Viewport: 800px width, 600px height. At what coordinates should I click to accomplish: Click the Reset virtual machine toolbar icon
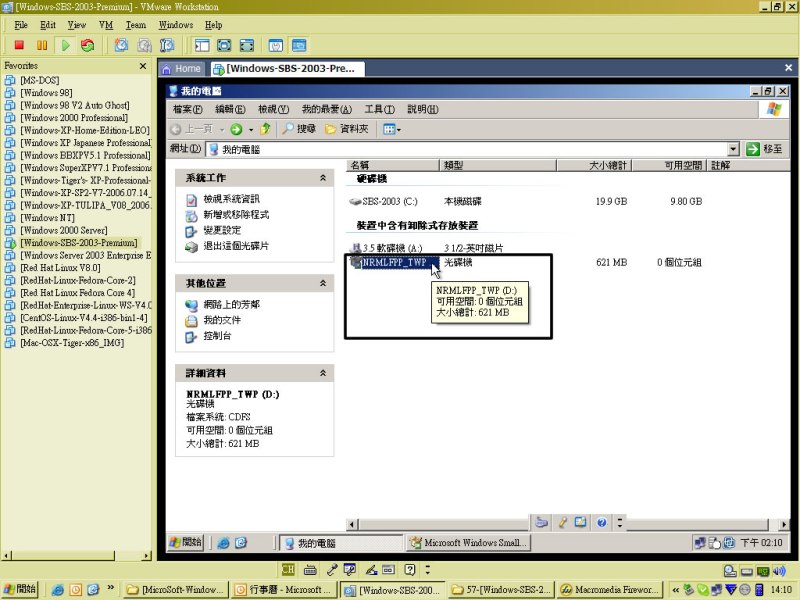[88, 45]
